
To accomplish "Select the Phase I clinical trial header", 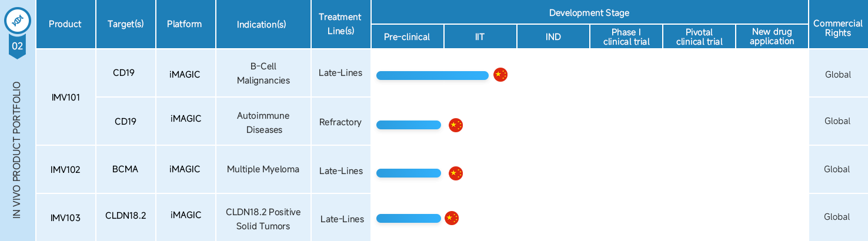I will tap(626, 36).
